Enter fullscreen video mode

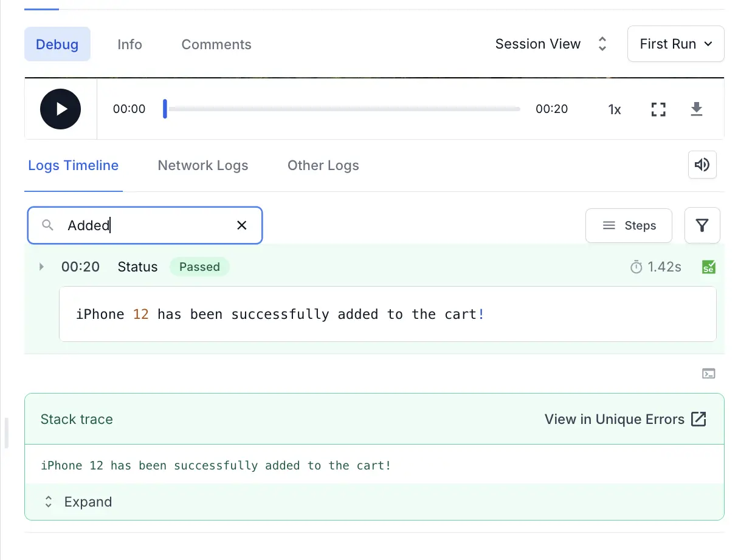658,109
